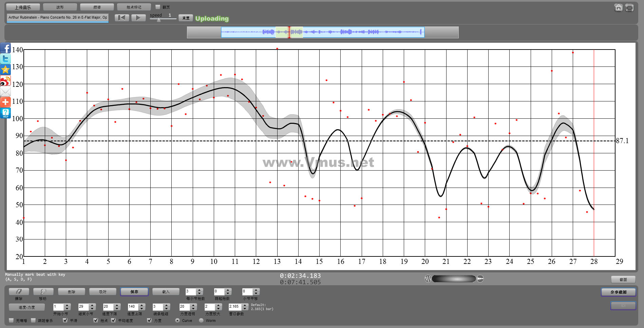Click the eraser (擦除) tool icon

pos(19,292)
